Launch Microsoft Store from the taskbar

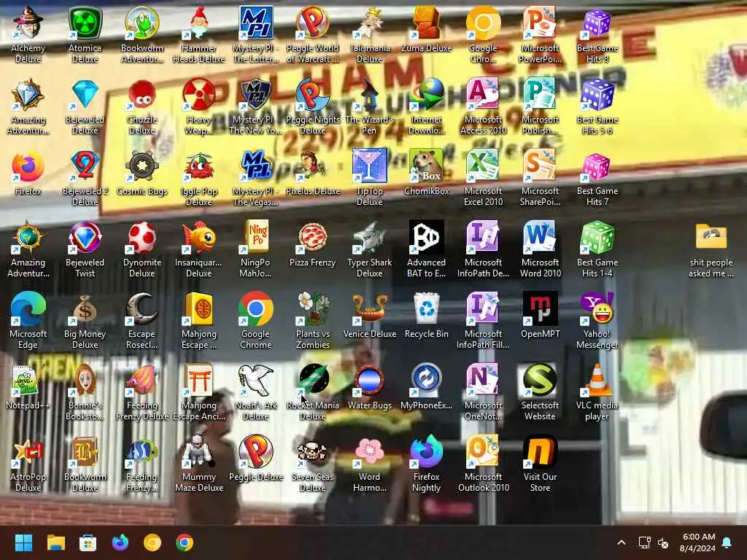point(88,542)
